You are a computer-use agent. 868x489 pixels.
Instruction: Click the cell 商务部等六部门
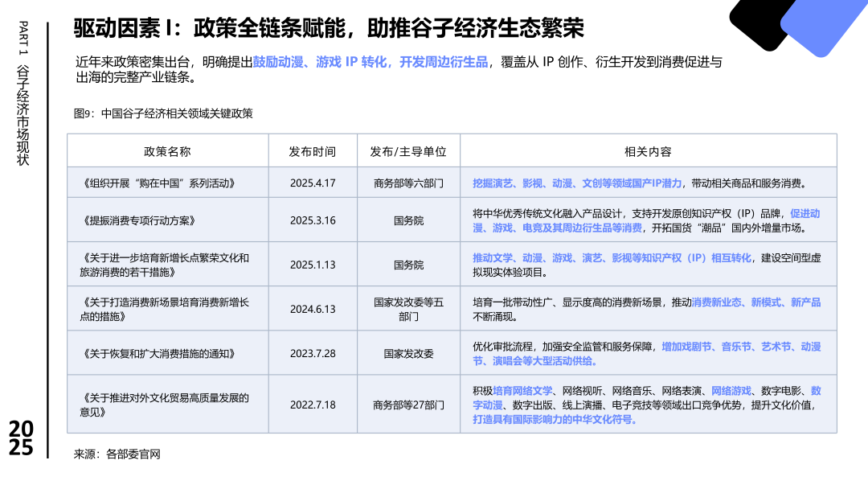coord(408,183)
